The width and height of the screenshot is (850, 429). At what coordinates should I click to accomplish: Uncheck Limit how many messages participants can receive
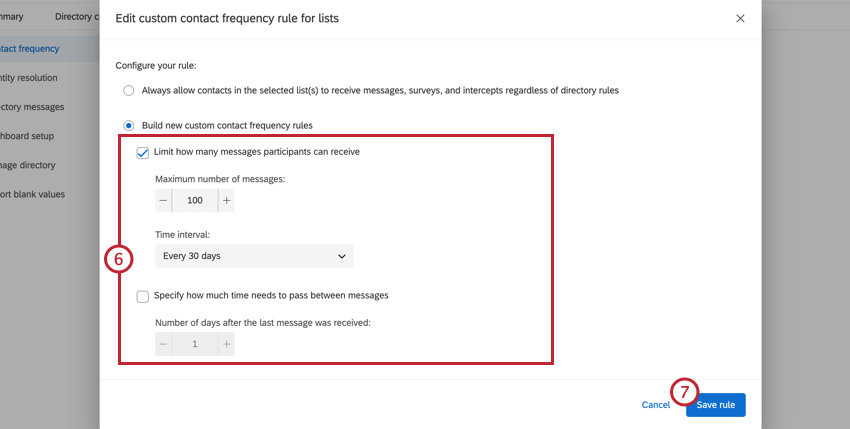(x=143, y=152)
